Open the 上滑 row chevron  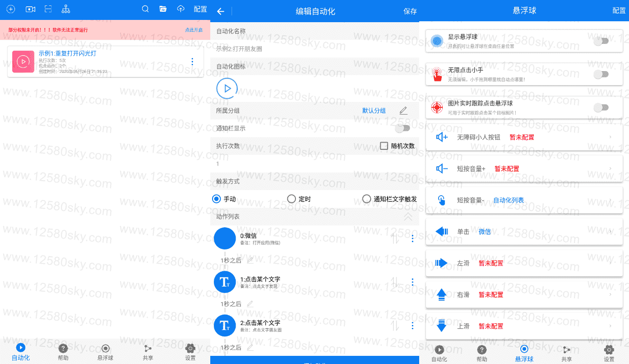pos(610,326)
